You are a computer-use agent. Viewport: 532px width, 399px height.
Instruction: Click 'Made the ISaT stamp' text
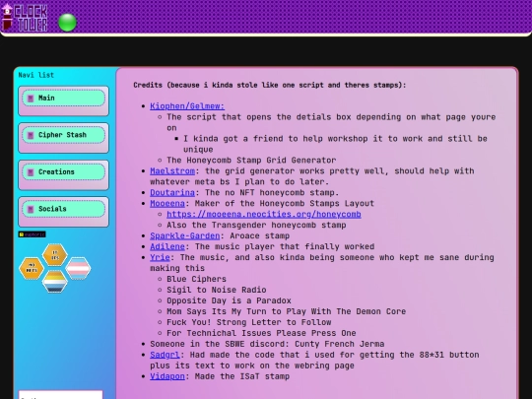pyautogui.click(x=242, y=376)
